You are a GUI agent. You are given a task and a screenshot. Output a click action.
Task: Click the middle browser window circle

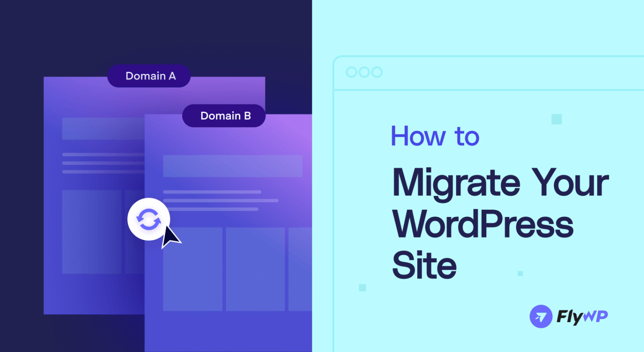[364, 72]
